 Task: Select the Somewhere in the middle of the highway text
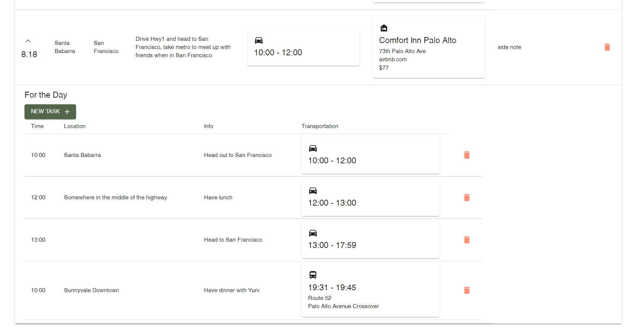(x=115, y=197)
